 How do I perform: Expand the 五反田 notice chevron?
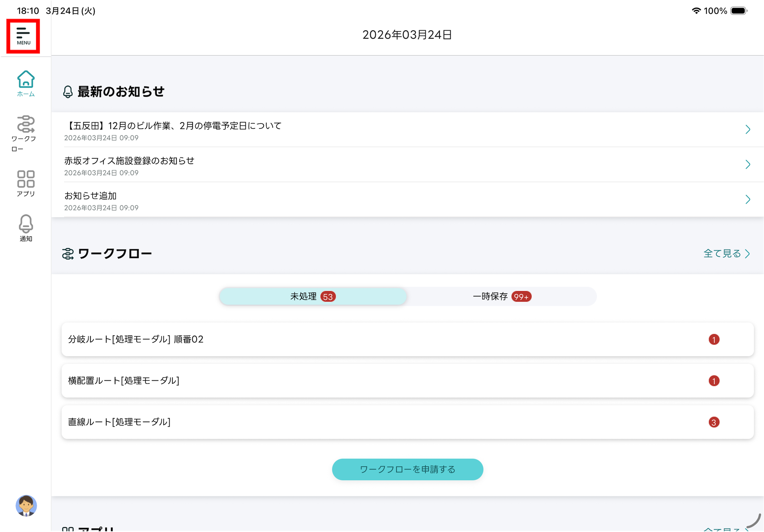pos(748,129)
